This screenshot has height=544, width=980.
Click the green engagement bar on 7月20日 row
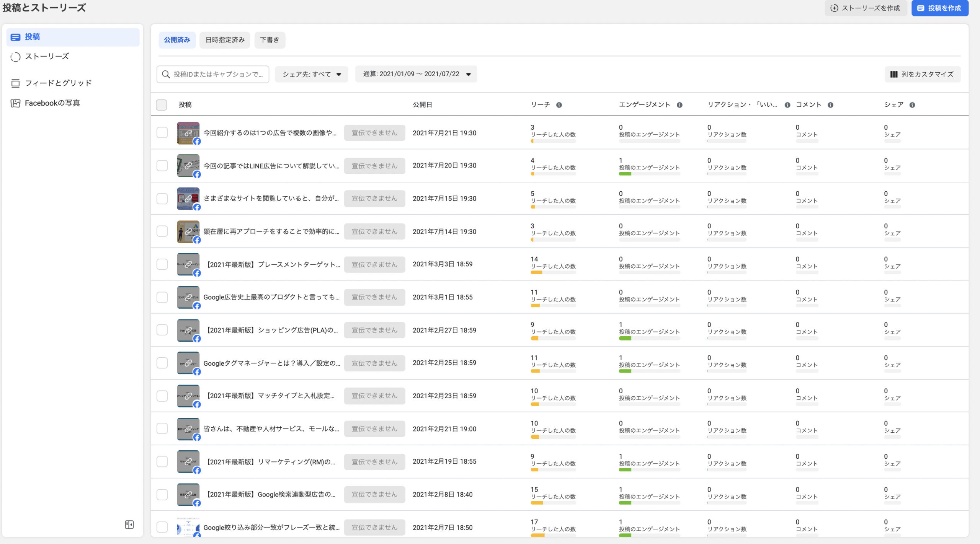625,174
